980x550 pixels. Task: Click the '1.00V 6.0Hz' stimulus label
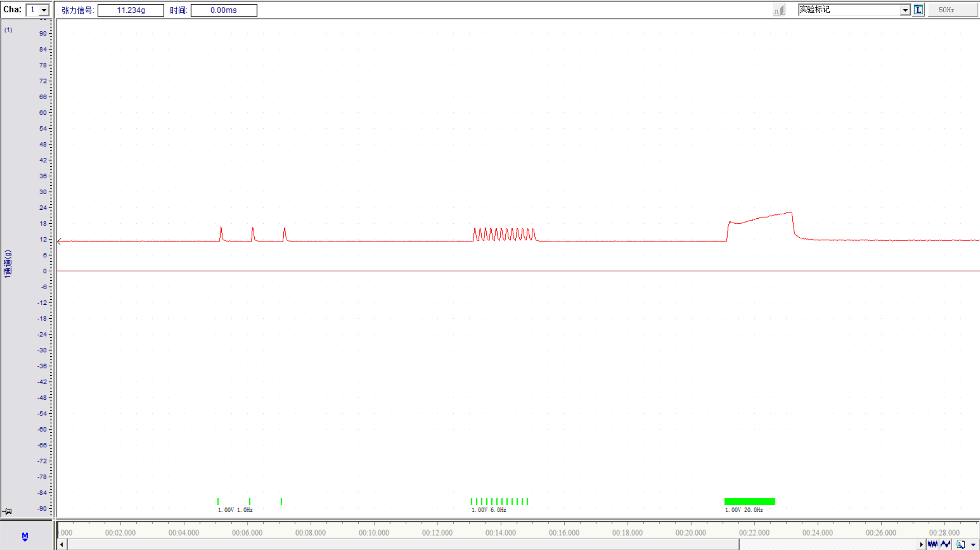[489, 510]
